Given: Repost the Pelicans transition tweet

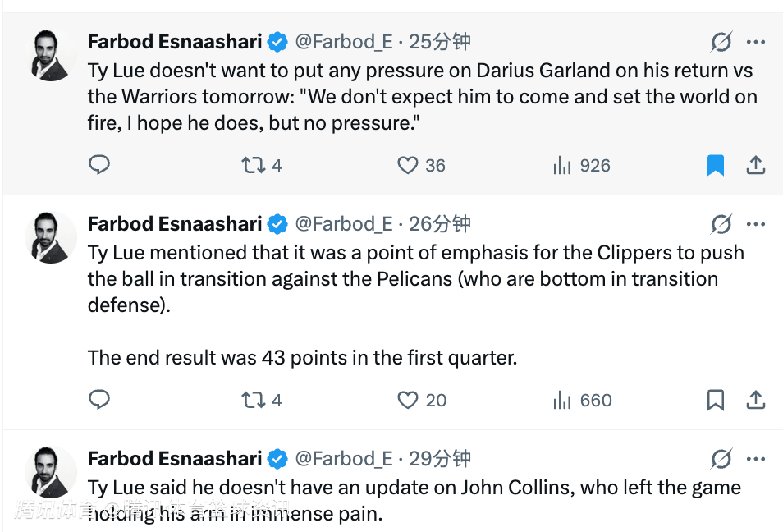Looking at the screenshot, I should coord(254,400).
